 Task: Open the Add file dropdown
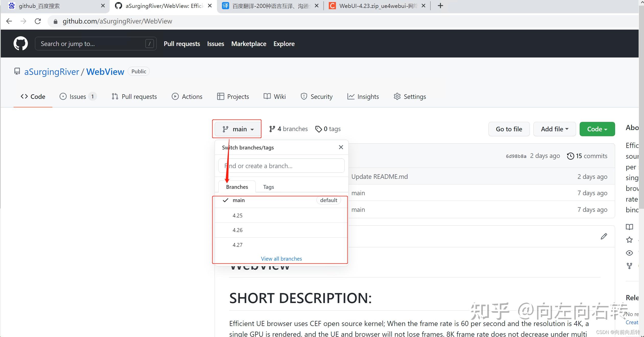click(554, 129)
